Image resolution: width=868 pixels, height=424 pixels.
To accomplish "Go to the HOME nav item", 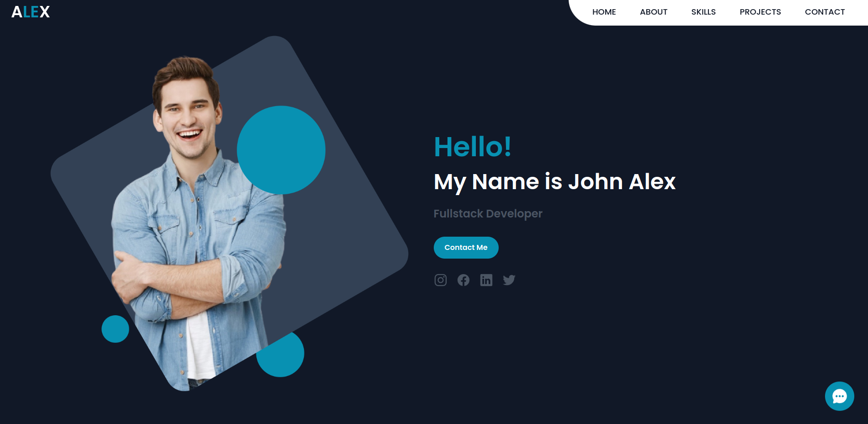I will 604,12.
